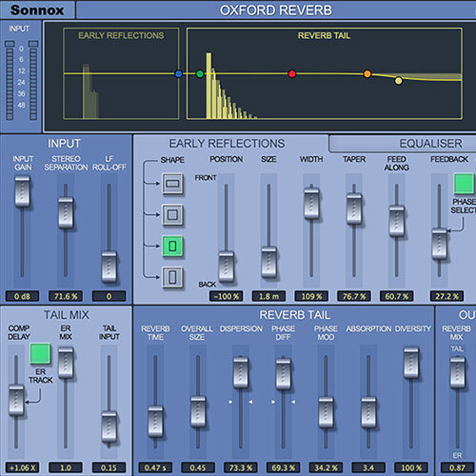The image size is (476, 476).
Task: Click the Comp Delay +1.06 X value field
Action: (x=23, y=467)
